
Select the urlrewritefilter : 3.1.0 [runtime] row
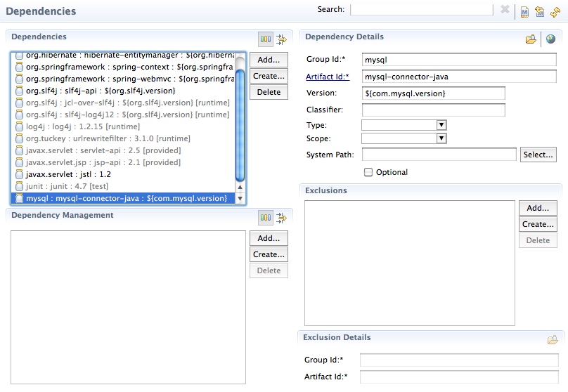[123, 138]
